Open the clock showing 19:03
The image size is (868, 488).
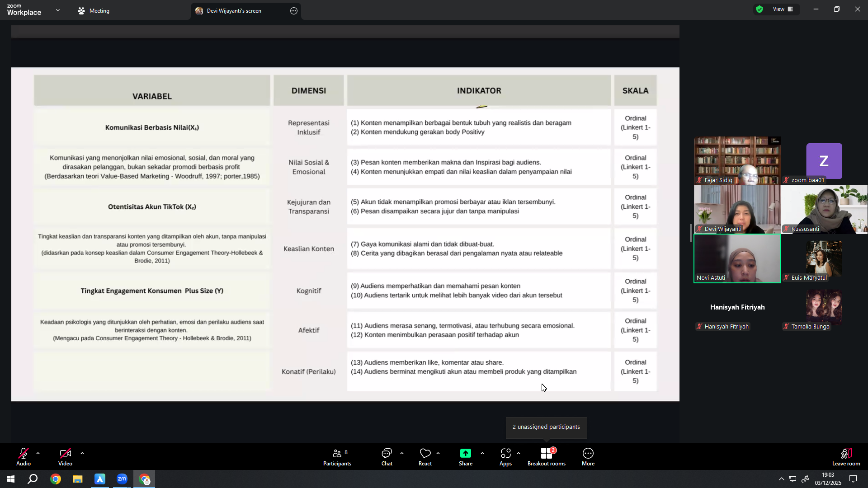[x=828, y=479]
